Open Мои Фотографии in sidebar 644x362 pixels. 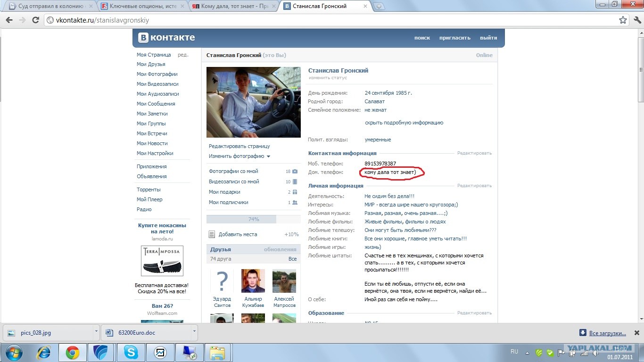pyautogui.click(x=157, y=74)
